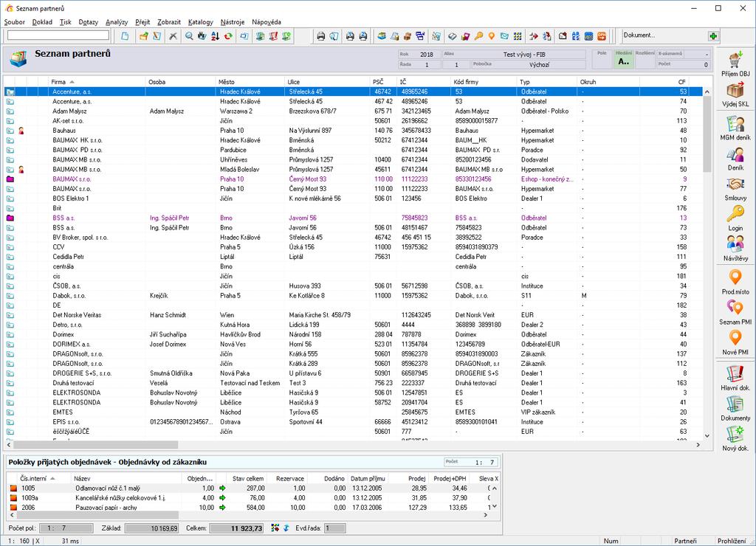This screenshot has height=546, width=756.
Task: Select the Cedidla Petr row
Action: point(353,257)
